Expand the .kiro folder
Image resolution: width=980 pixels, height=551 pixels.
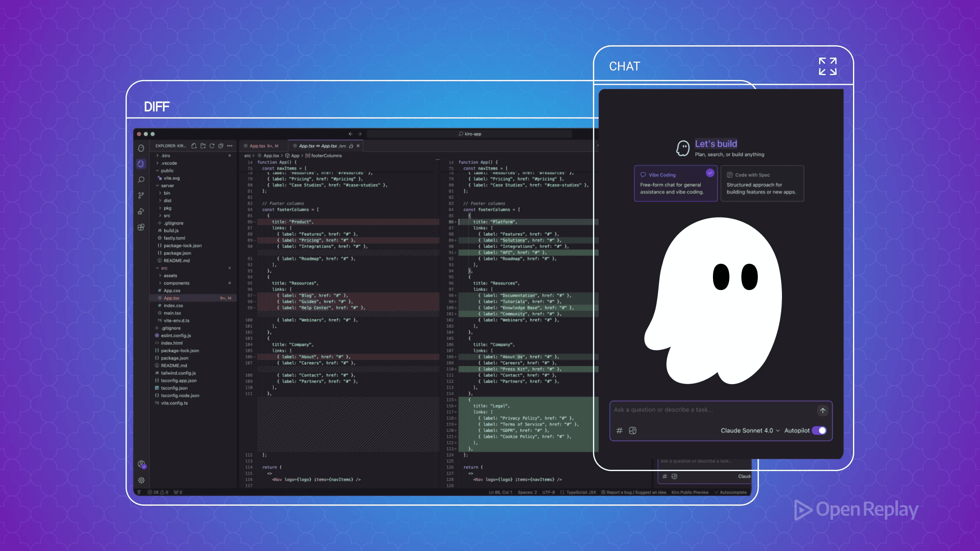[165, 156]
